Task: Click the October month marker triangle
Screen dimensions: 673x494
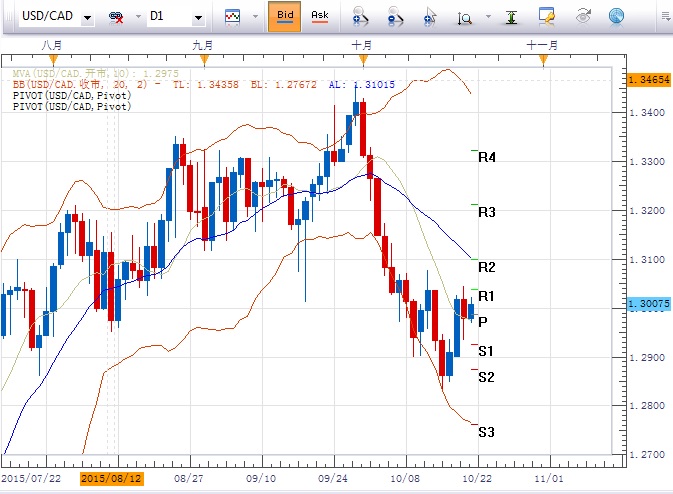Action: [x=363, y=60]
